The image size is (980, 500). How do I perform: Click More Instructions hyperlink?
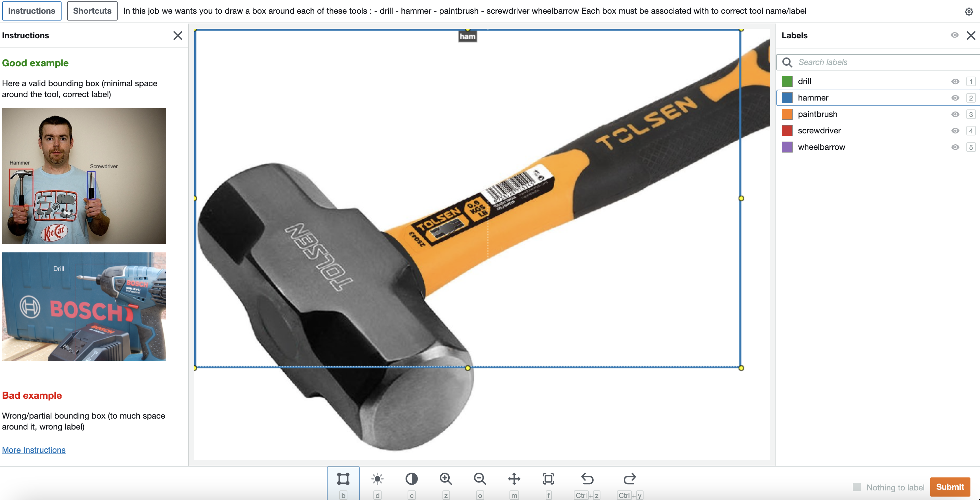tap(34, 450)
